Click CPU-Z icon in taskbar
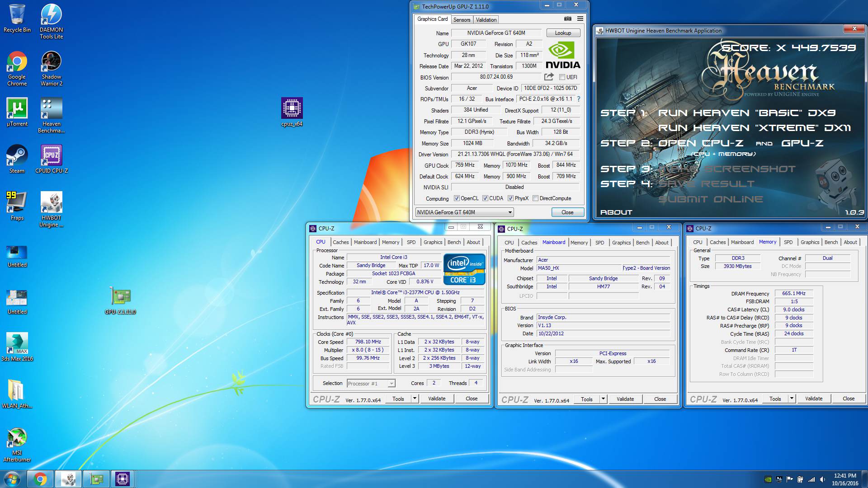 (x=123, y=479)
